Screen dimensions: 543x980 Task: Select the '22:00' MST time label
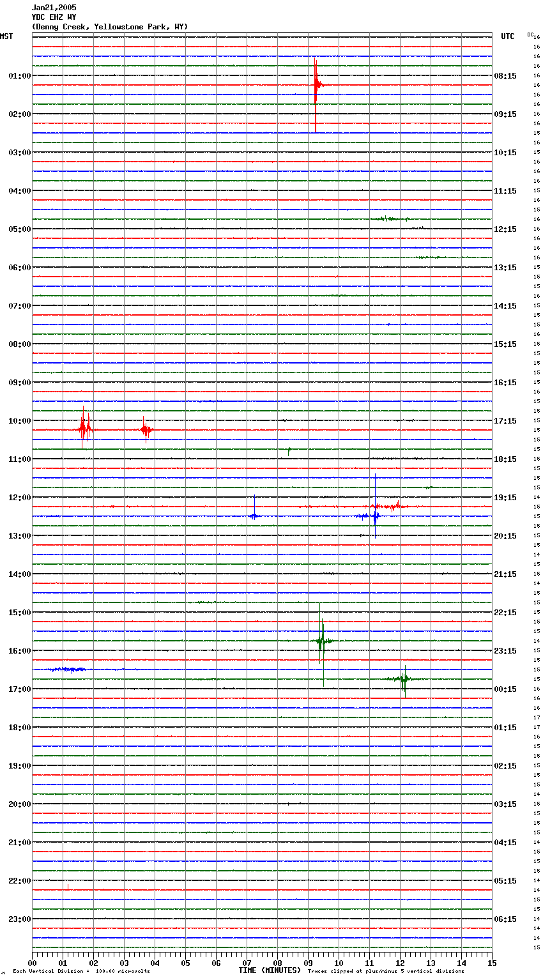click(x=19, y=881)
